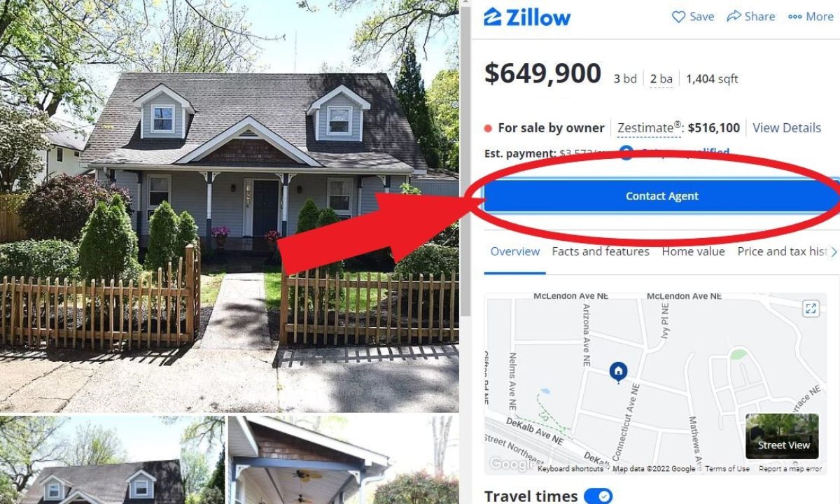Screen dimensions: 840x504
Task: Click the home marker pin on map
Action: tap(618, 372)
